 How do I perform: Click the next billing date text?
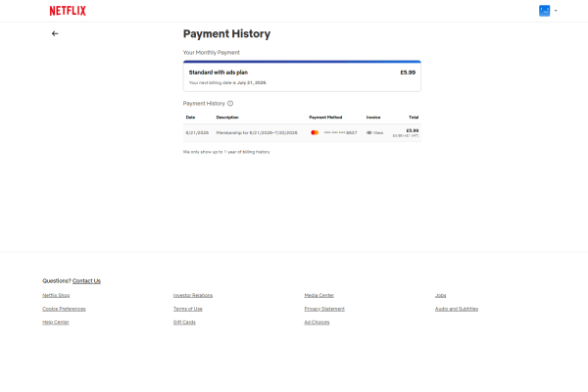pyautogui.click(x=227, y=83)
